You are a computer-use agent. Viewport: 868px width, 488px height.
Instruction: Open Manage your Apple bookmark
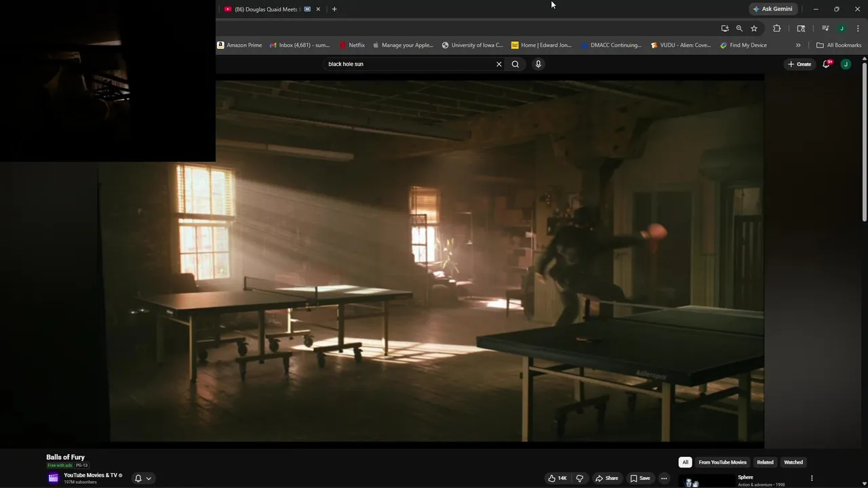pos(403,45)
